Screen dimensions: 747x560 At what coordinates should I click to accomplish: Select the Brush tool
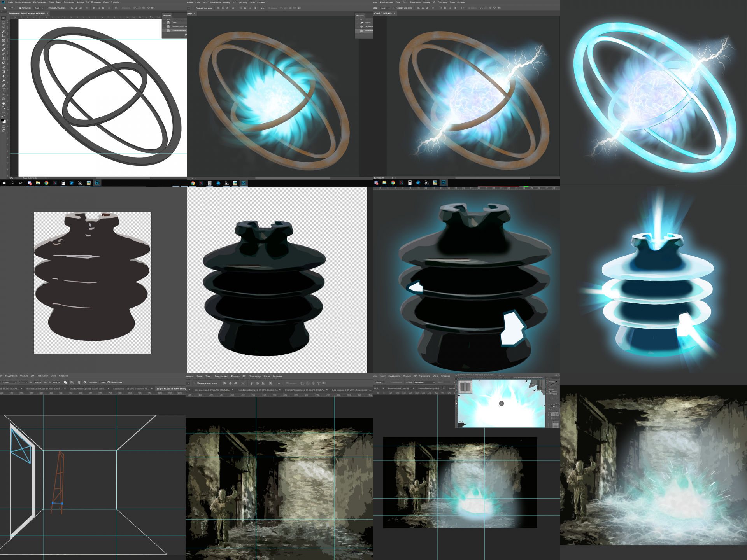(3, 54)
